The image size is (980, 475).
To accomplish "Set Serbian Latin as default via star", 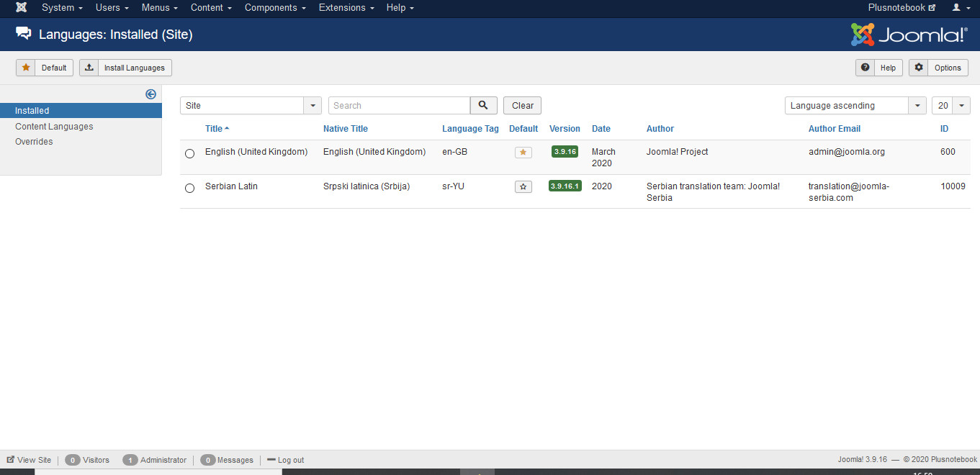I will 523,186.
